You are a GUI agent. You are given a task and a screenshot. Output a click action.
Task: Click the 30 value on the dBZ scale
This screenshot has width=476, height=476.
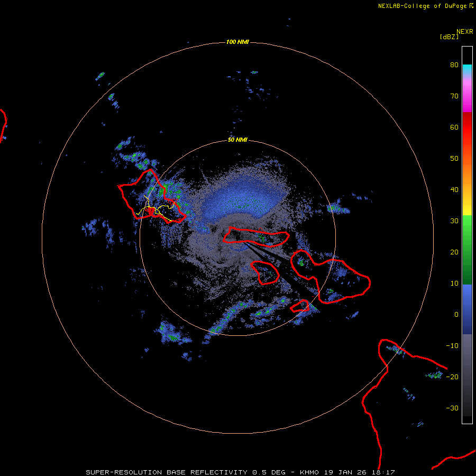point(454,221)
